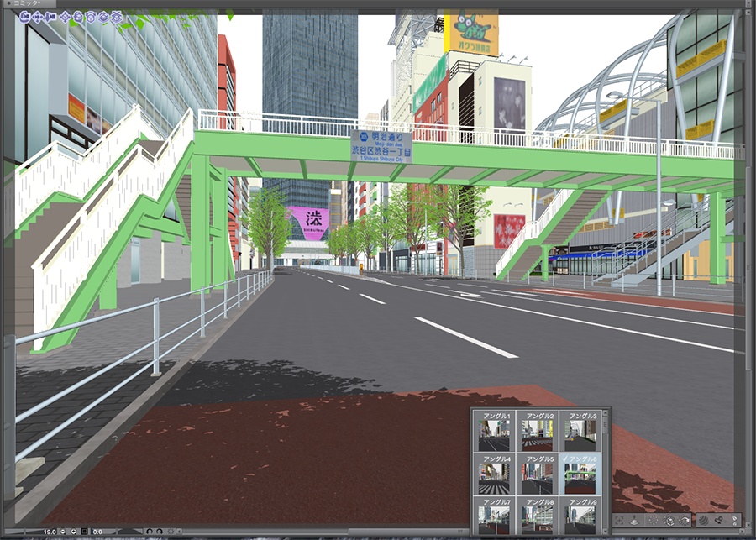Select the camera rotate tool above the canvas
756x540 pixels.
[x=24, y=16]
